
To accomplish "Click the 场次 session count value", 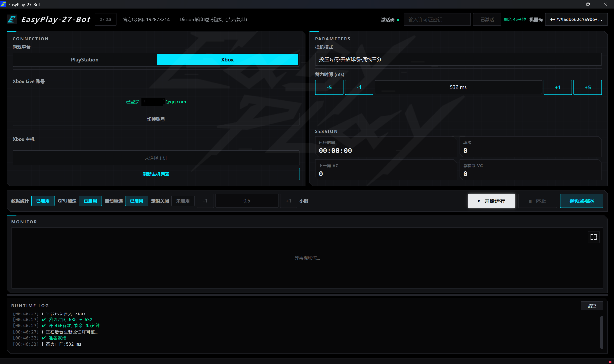I will click(x=465, y=151).
